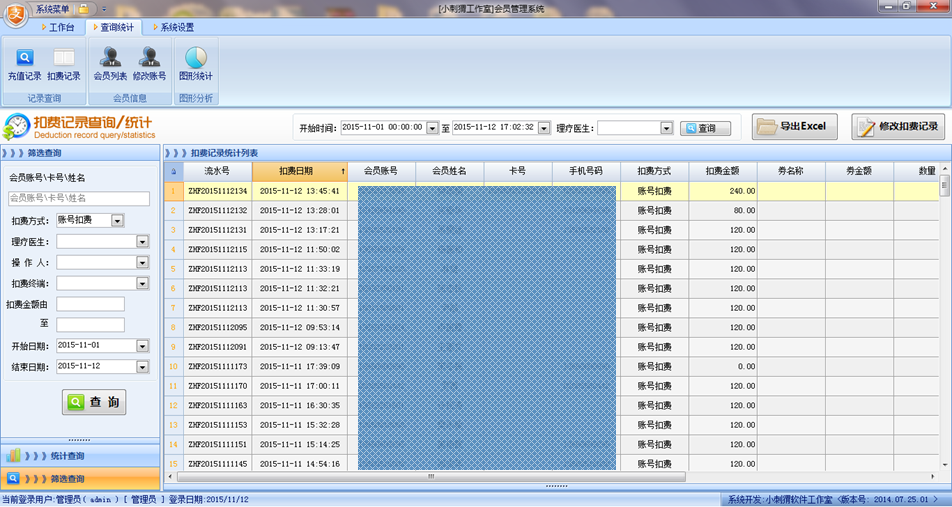Open the end time 17:02:32 date dropdown

click(x=544, y=128)
